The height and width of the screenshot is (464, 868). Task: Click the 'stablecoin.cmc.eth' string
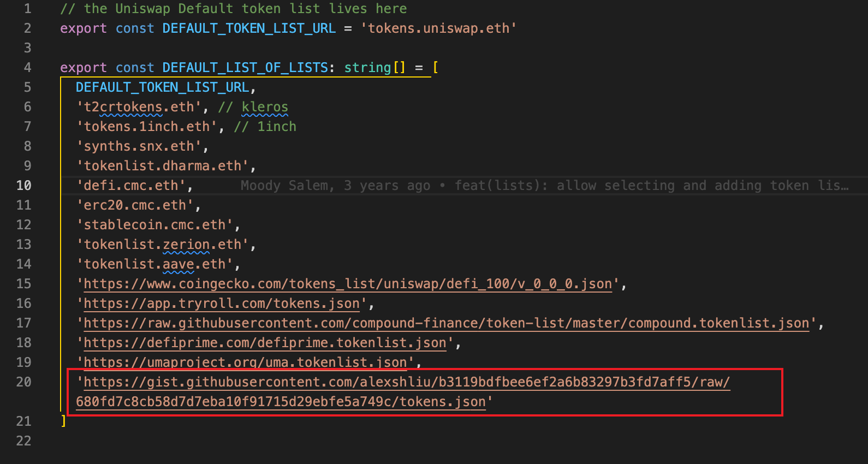pyautogui.click(x=154, y=225)
